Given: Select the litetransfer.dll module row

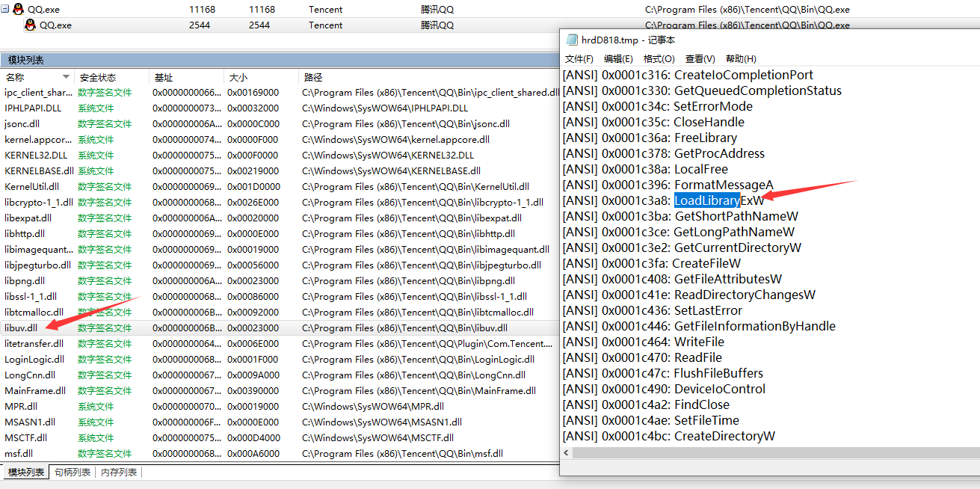Looking at the screenshot, I should coord(280,344).
